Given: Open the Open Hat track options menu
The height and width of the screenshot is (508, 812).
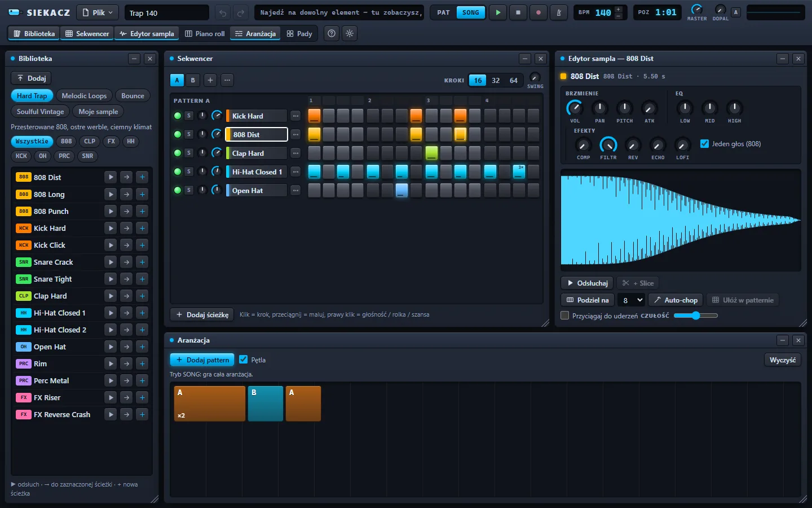Looking at the screenshot, I should [295, 190].
